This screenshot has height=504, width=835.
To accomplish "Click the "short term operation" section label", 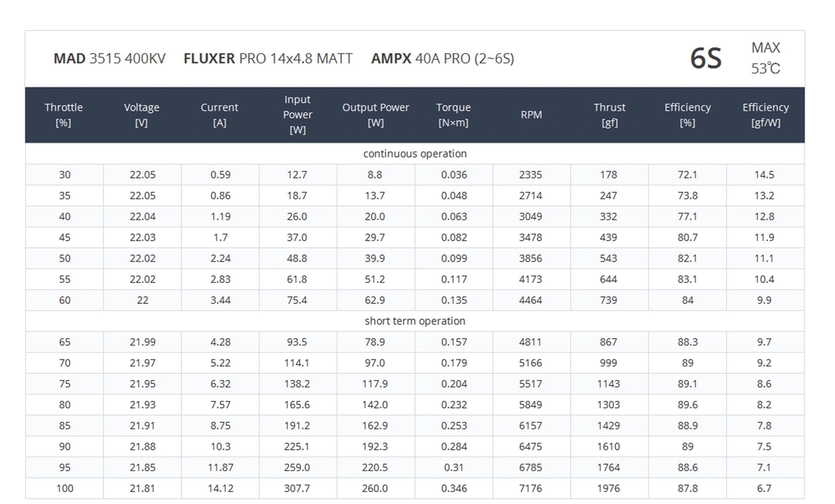I will click(x=415, y=321).
